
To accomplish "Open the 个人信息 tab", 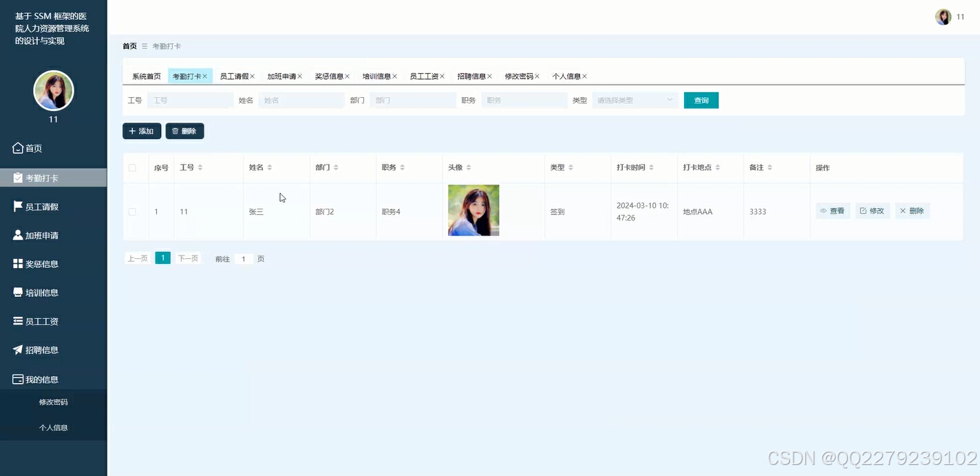I will coord(565,76).
